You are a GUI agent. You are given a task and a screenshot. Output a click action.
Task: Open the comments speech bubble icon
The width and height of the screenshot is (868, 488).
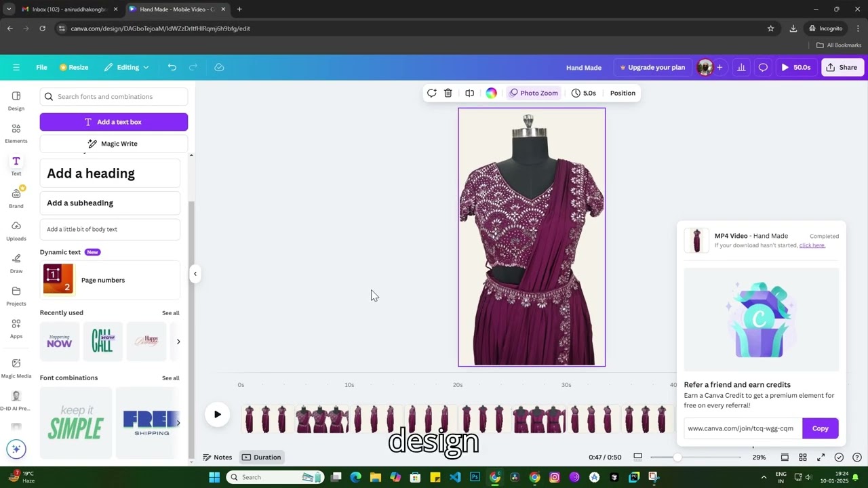point(763,67)
